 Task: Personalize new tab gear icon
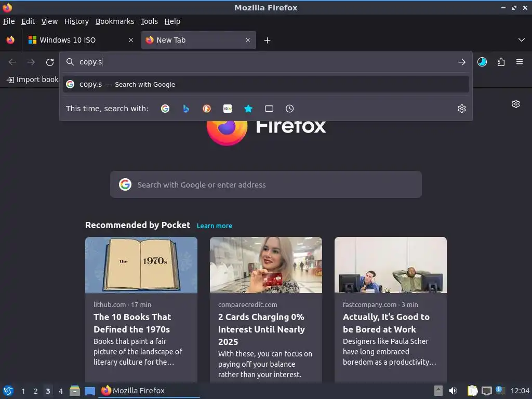click(516, 104)
